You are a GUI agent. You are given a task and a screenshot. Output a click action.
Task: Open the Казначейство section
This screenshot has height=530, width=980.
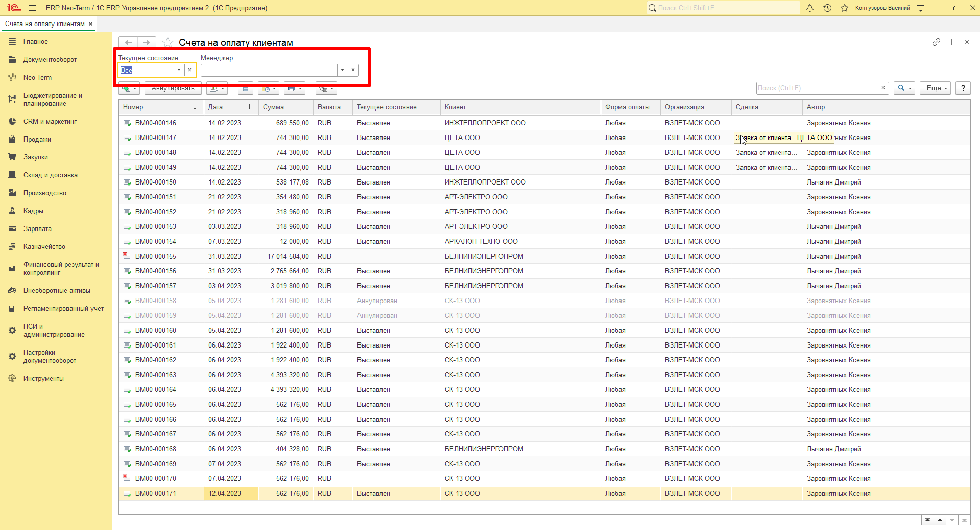click(44, 246)
